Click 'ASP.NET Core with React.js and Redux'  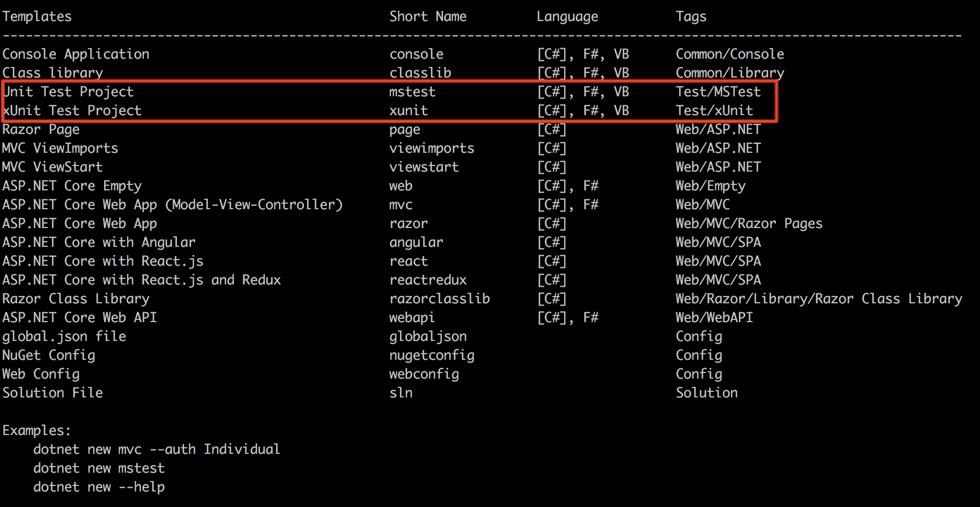pyautogui.click(x=142, y=280)
